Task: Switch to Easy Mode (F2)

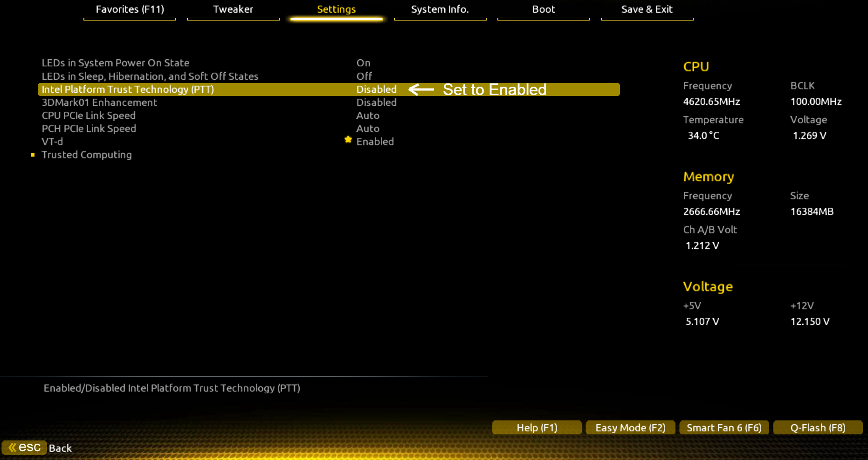Action: 630,427
